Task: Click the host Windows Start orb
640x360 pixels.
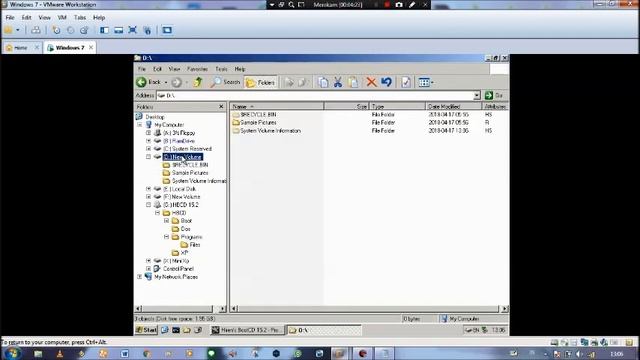Action: [x=12, y=353]
